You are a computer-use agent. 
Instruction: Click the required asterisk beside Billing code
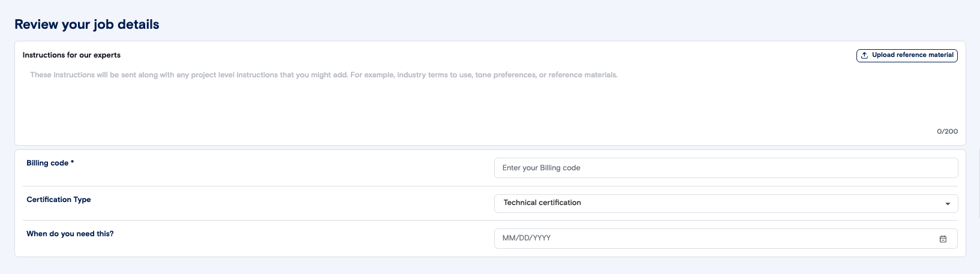point(73,162)
